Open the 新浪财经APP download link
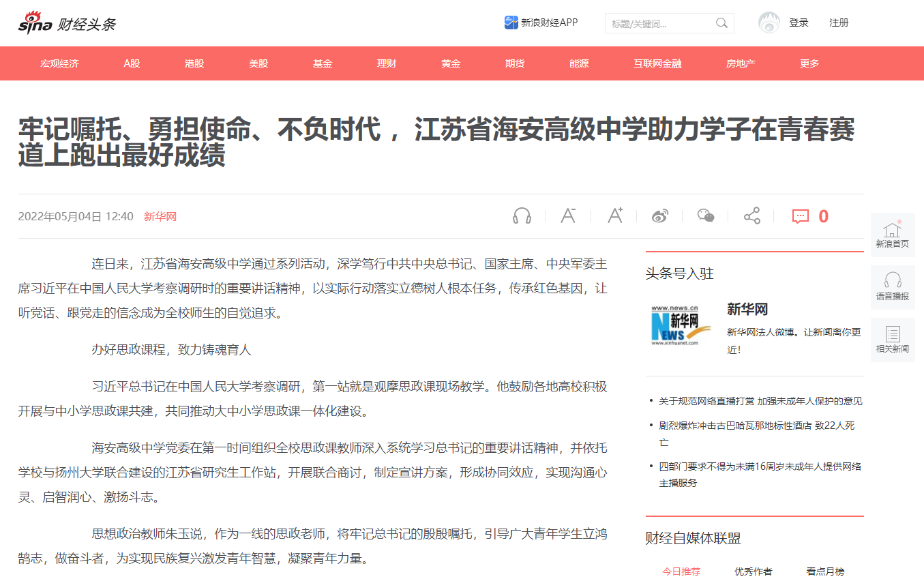The height and width of the screenshot is (579, 924). 541,23
